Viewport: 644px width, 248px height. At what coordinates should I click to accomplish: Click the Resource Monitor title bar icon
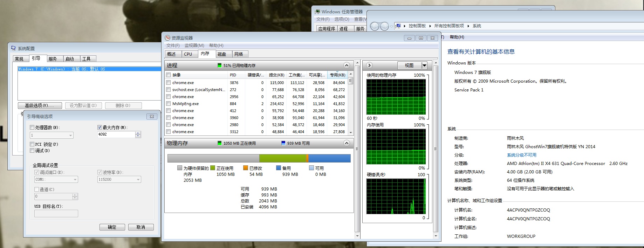tap(167, 38)
